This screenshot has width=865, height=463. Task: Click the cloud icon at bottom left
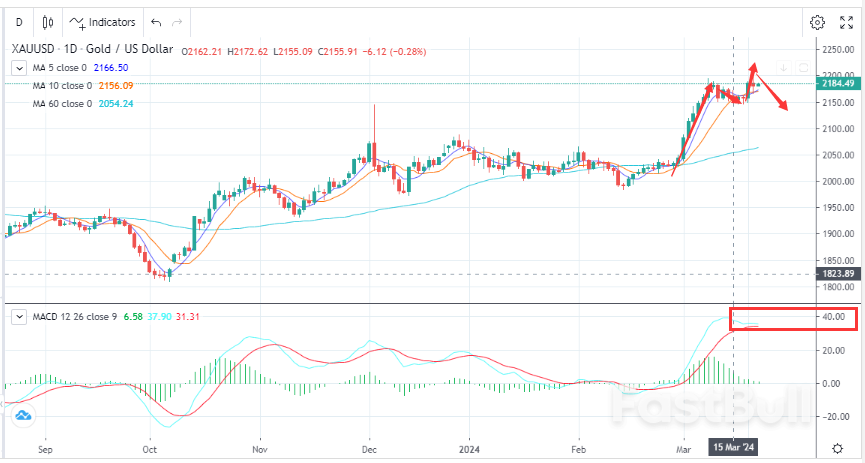coord(22,415)
